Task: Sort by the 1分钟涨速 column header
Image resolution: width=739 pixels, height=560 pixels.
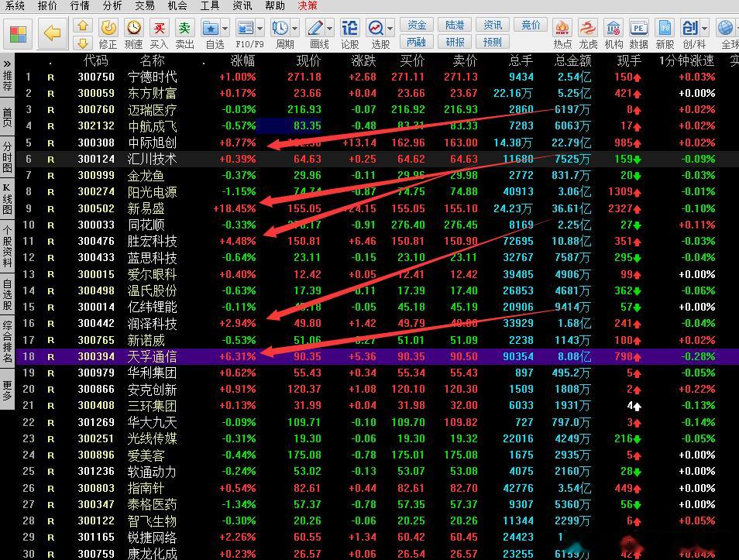Action: [x=686, y=61]
